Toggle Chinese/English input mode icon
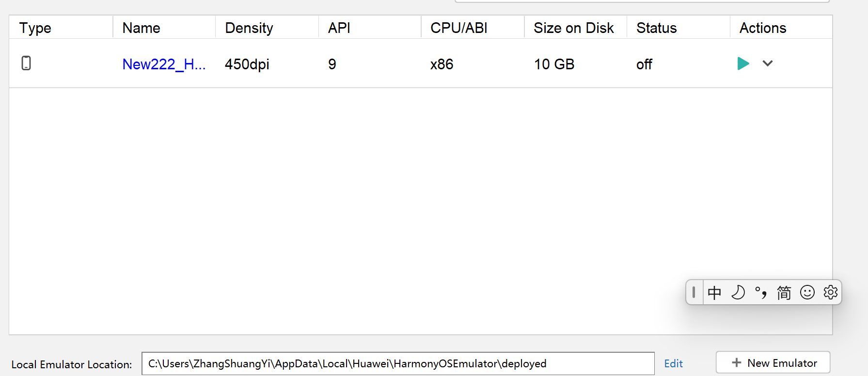 714,293
